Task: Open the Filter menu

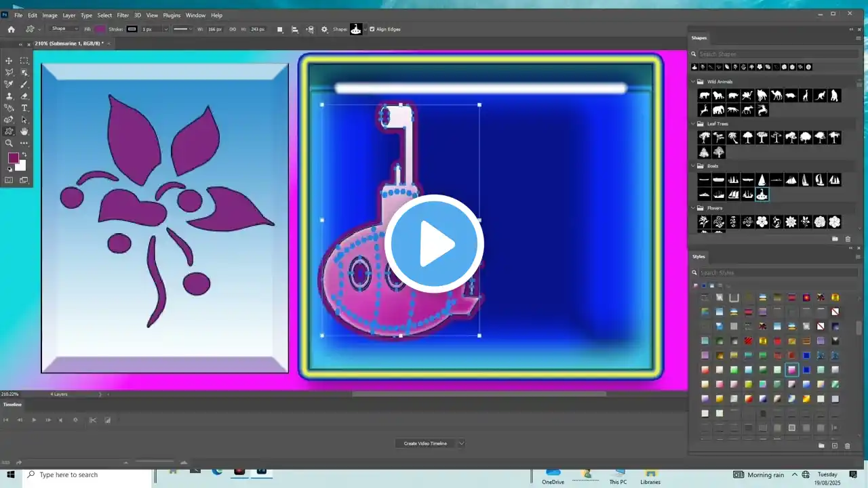Action: click(123, 15)
